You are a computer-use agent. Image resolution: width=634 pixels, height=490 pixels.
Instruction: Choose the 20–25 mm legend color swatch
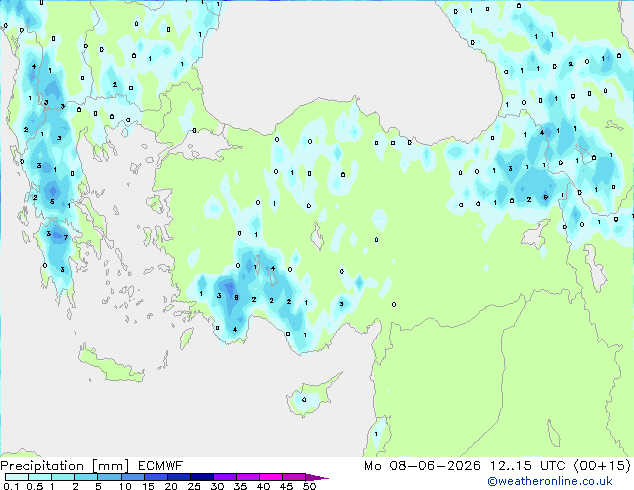tap(178, 477)
